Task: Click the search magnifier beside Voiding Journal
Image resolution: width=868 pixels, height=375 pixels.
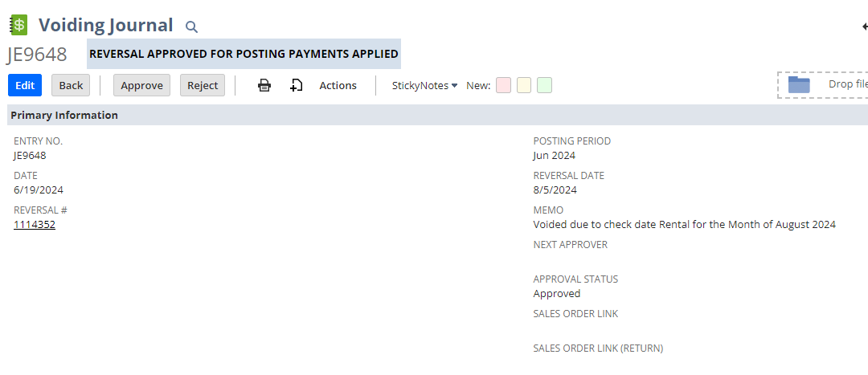Action: (191, 26)
